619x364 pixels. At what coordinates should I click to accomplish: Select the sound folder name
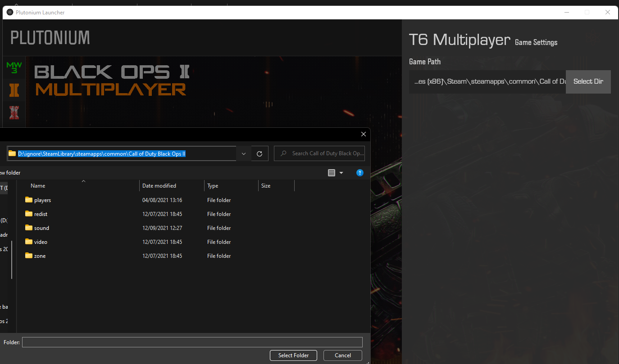[41, 228]
